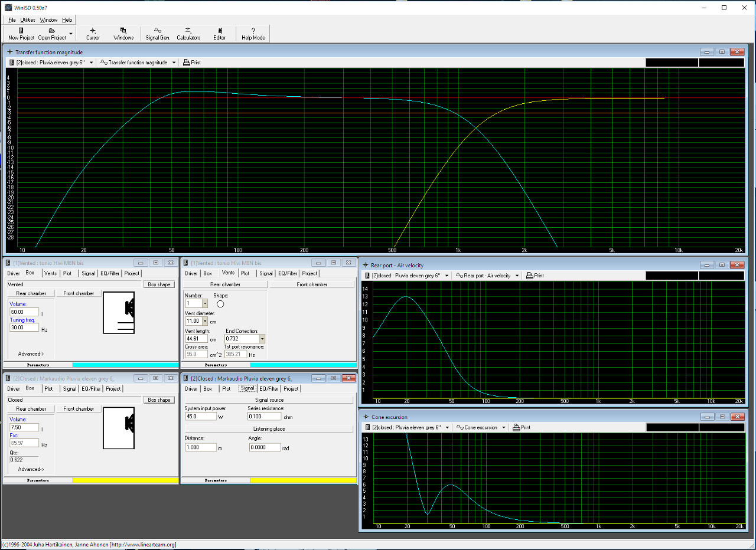Minimize the Cone excursion graph window

tap(707, 417)
